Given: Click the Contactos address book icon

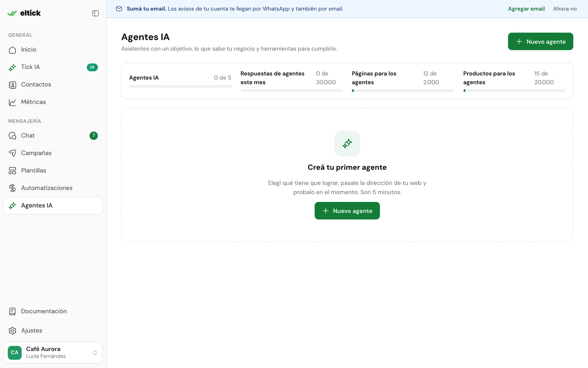Looking at the screenshot, I should click(x=12, y=85).
